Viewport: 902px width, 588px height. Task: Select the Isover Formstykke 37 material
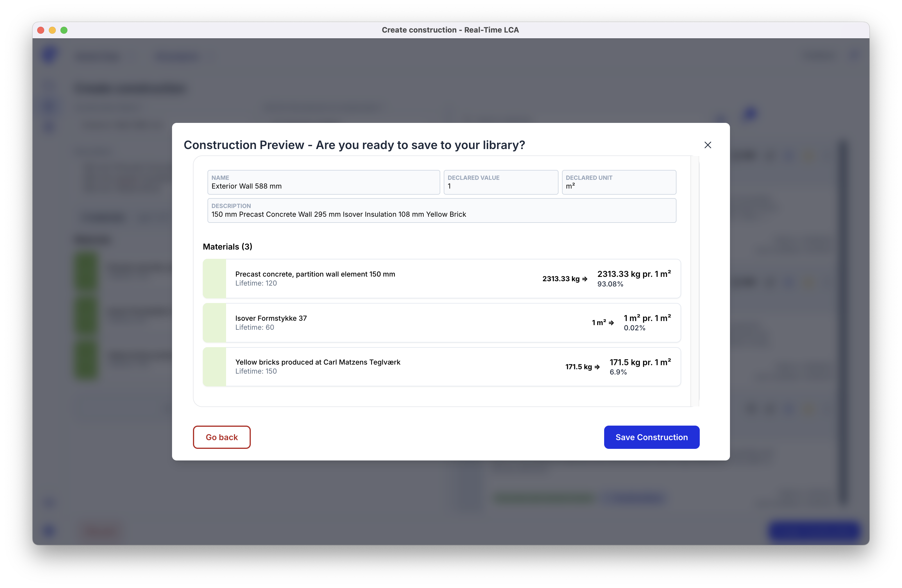point(441,323)
